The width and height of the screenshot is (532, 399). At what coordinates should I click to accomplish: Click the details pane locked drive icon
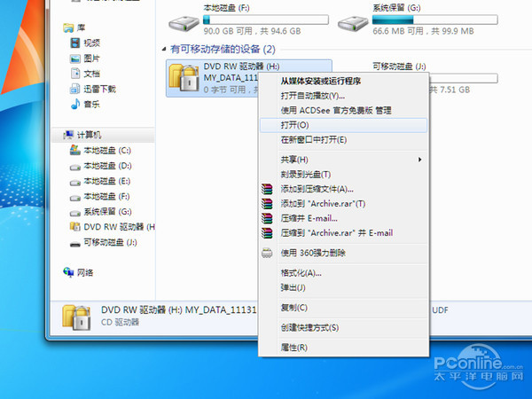point(76,317)
